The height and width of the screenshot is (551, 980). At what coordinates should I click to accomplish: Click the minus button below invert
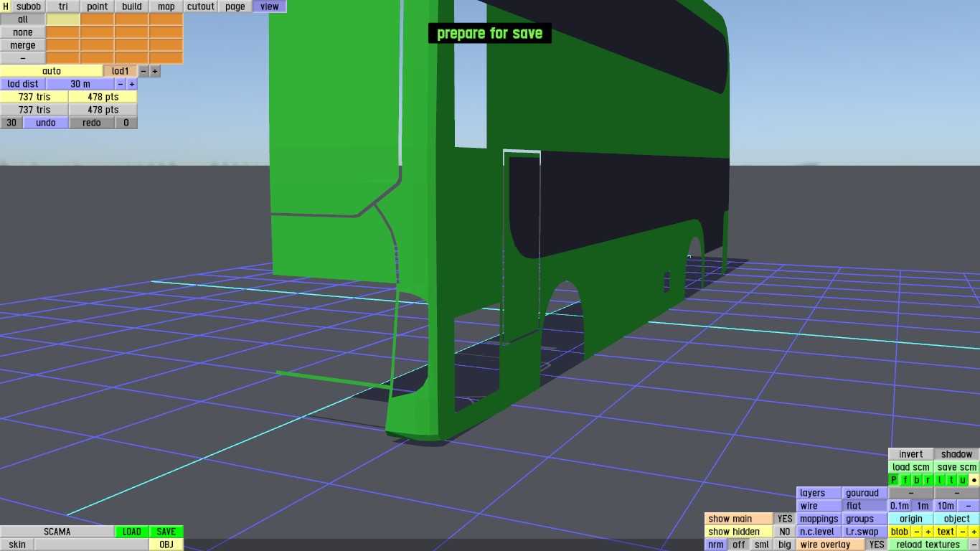(911, 493)
